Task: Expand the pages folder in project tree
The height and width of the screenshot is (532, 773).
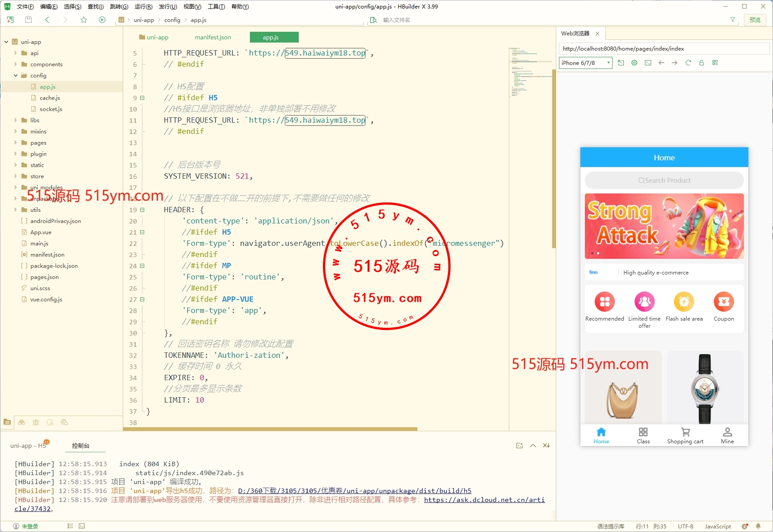Action: tap(16, 142)
